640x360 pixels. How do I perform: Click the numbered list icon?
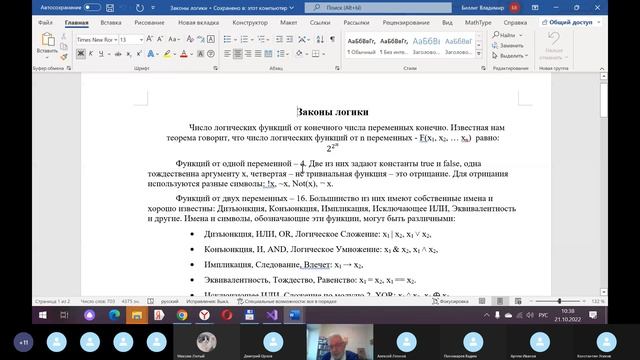(x=244, y=39)
